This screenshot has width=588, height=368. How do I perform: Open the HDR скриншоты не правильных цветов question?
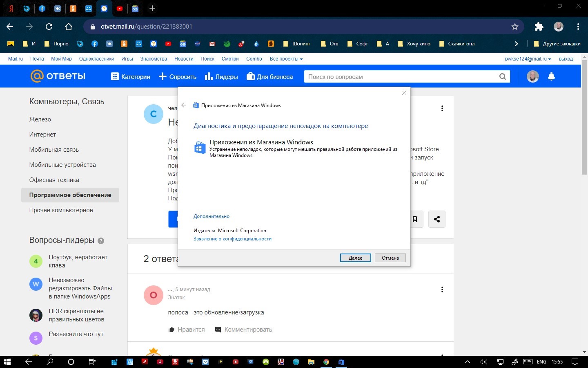coord(76,315)
